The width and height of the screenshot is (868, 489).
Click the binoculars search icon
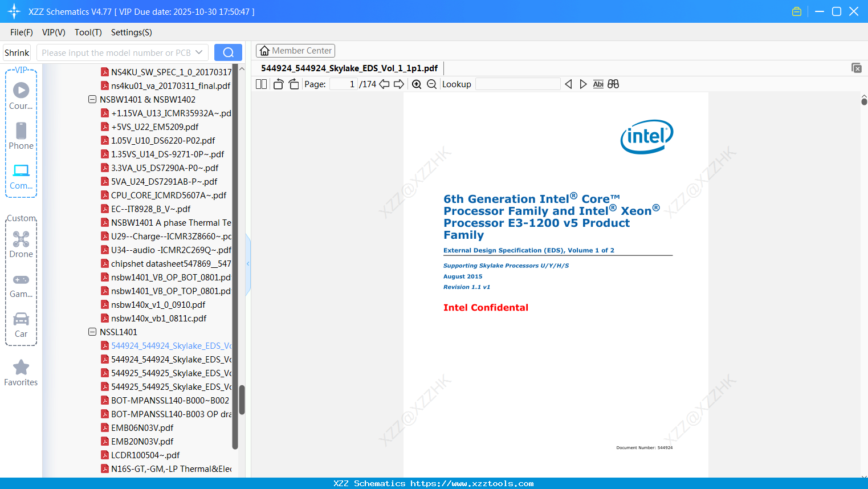point(613,84)
